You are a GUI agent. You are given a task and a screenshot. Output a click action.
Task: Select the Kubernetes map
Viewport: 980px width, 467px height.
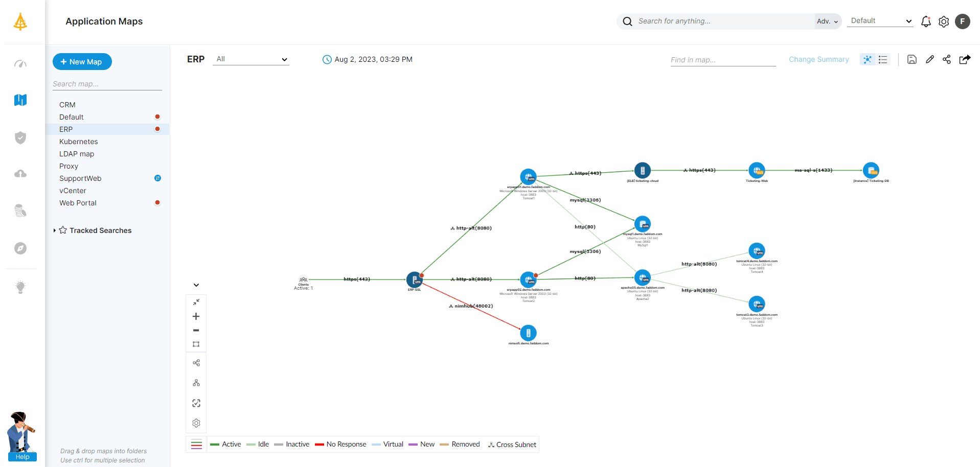click(78, 142)
